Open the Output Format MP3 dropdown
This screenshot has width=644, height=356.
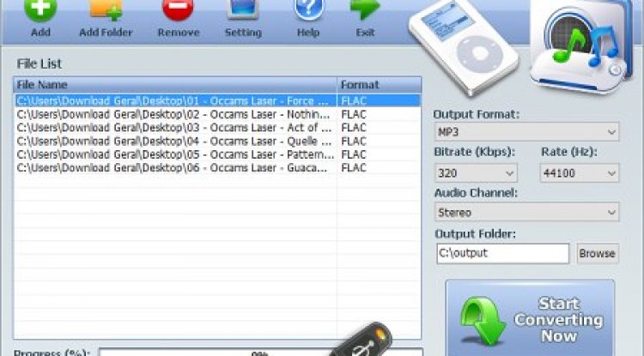527,131
